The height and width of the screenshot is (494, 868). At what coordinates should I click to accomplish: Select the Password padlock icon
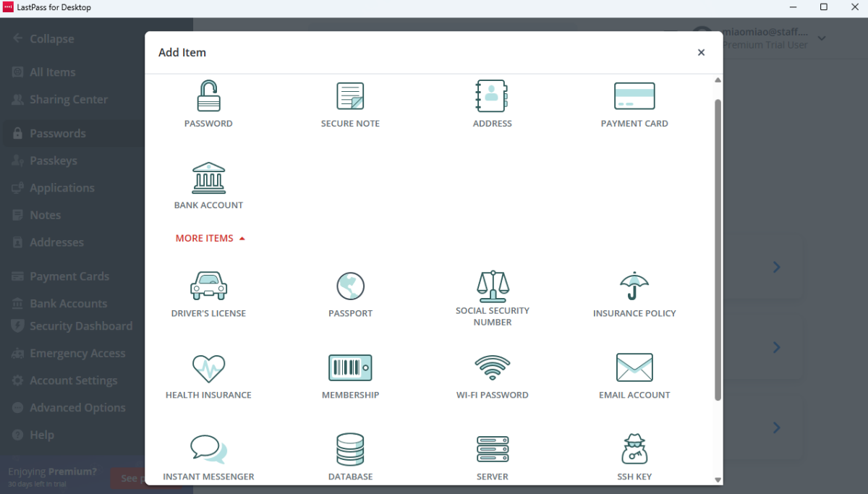pyautogui.click(x=208, y=96)
